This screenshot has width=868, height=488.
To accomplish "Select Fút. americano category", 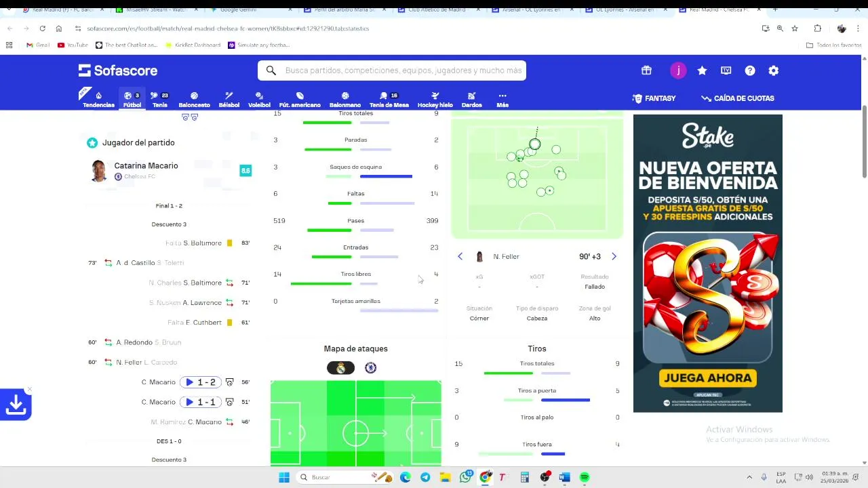I will 300,100.
